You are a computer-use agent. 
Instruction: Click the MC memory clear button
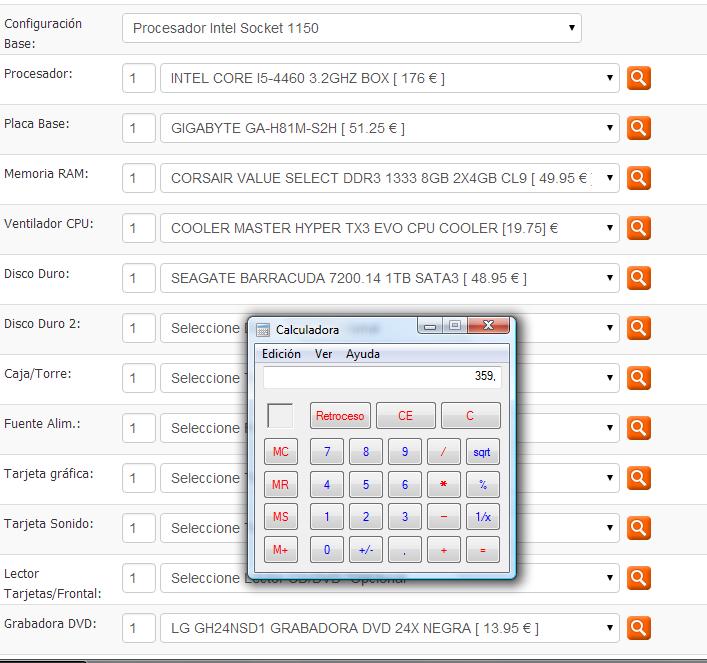[280, 451]
